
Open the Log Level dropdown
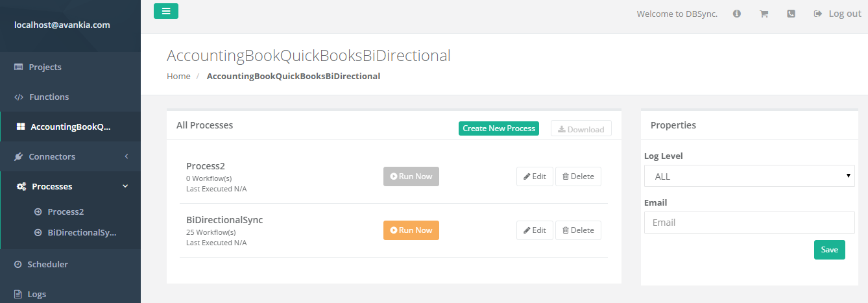749,176
